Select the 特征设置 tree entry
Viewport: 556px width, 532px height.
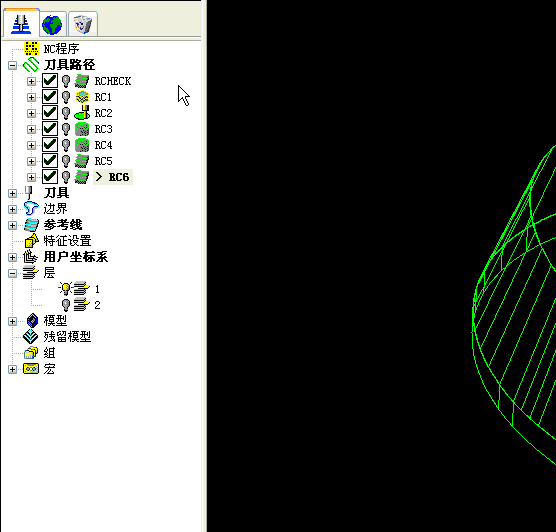point(67,241)
